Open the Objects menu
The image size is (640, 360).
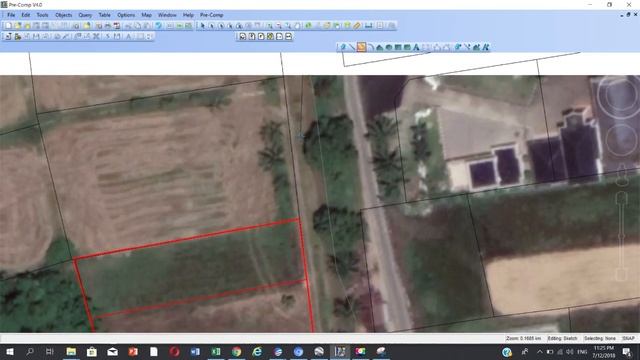point(64,15)
